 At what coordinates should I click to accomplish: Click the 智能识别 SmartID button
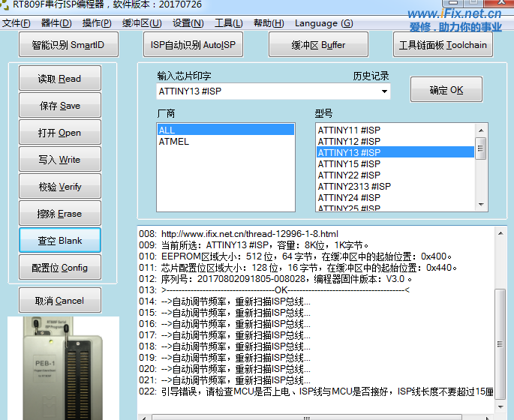68,44
